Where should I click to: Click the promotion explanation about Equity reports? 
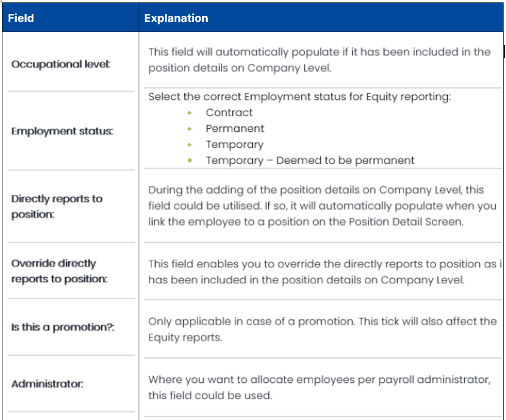coord(322,329)
